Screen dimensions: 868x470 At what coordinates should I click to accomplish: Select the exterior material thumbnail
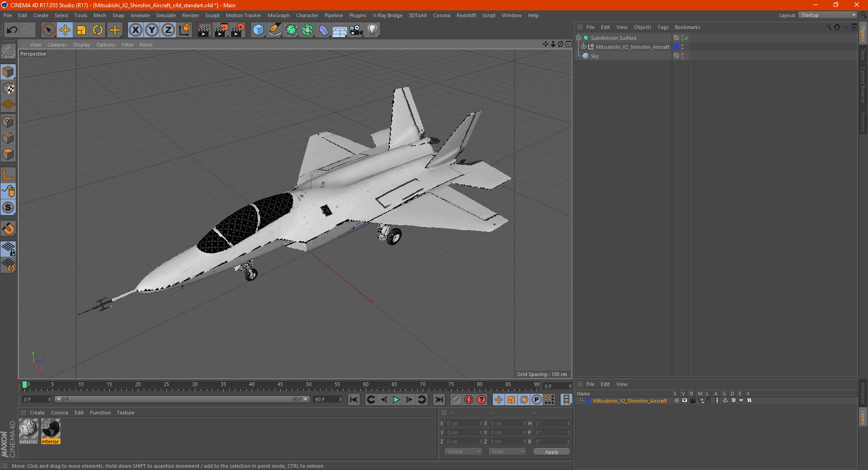(28, 431)
